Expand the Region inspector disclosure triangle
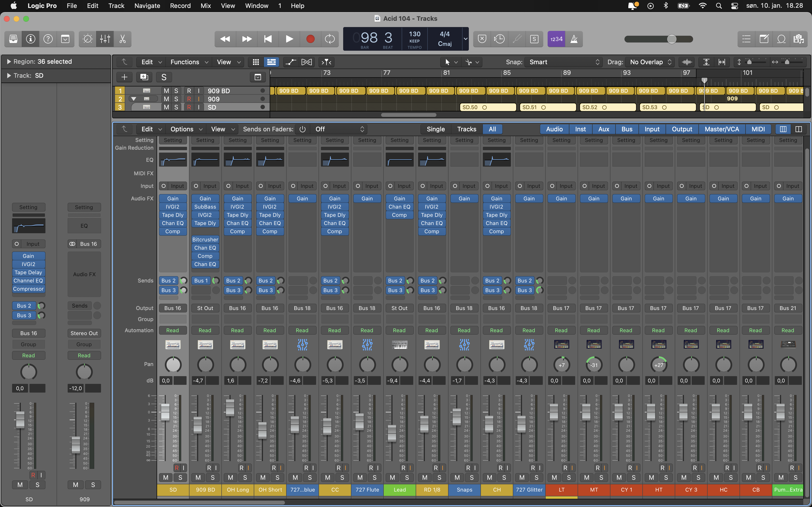812x507 pixels. pyautogui.click(x=9, y=62)
